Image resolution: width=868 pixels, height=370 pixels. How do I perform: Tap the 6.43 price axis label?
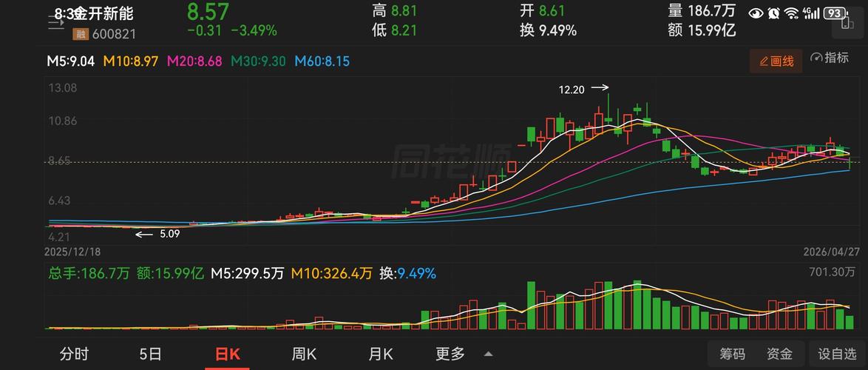pos(59,201)
